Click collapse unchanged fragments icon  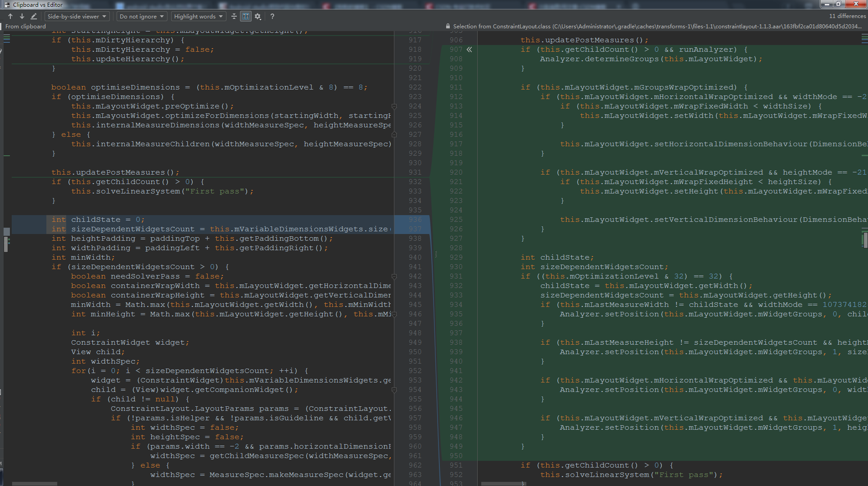[x=234, y=16]
